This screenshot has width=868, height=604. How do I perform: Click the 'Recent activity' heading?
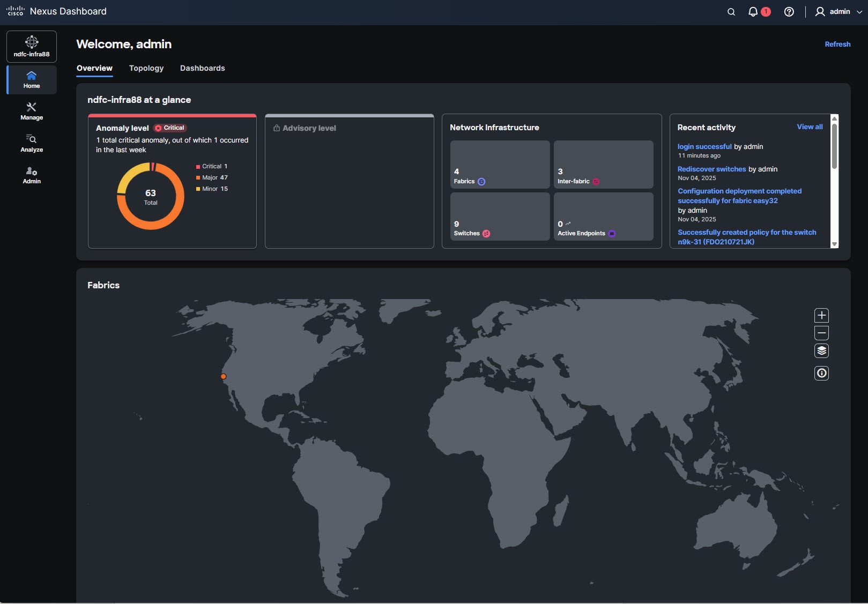tap(707, 128)
